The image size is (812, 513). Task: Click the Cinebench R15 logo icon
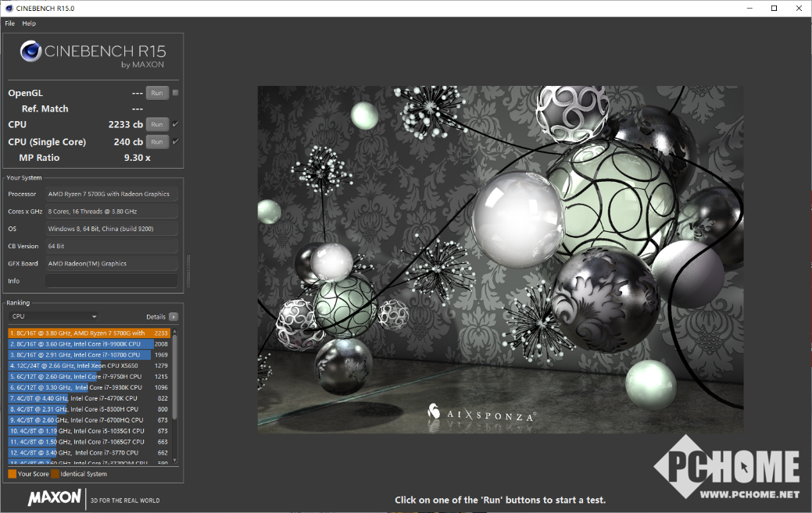[31, 52]
